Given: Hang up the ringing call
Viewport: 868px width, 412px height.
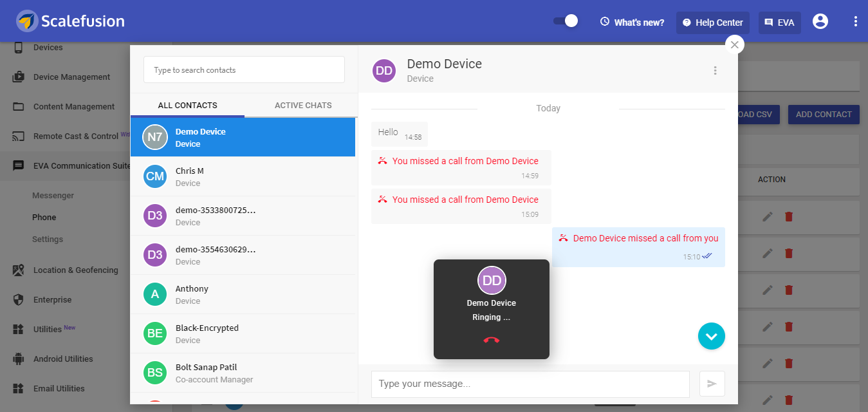Looking at the screenshot, I should tap(492, 340).
